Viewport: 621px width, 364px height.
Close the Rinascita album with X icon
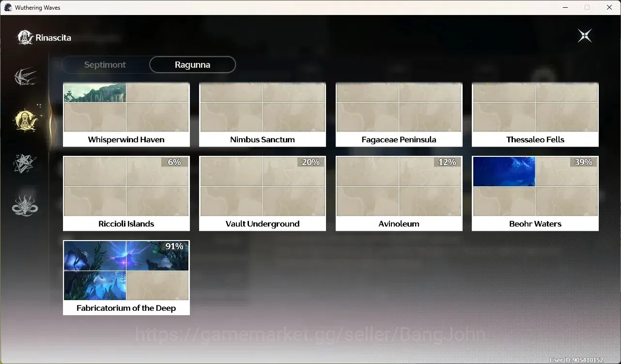coord(585,36)
